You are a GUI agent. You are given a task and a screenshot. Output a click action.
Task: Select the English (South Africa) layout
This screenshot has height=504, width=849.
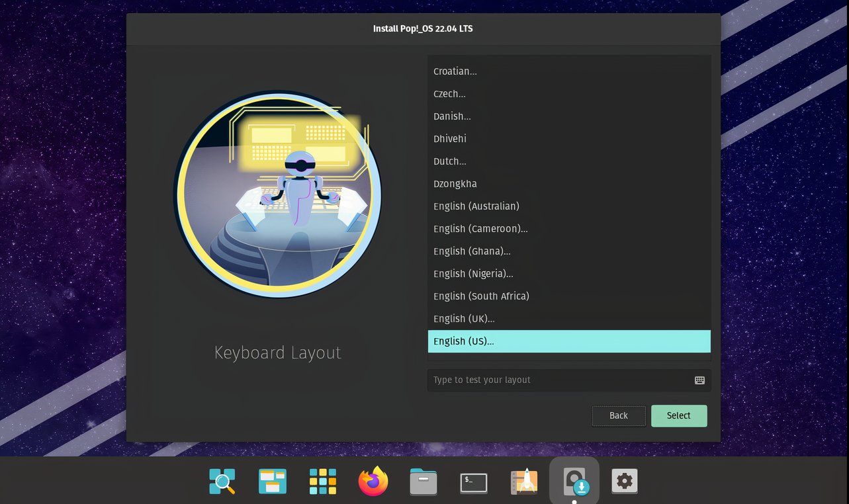569,296
